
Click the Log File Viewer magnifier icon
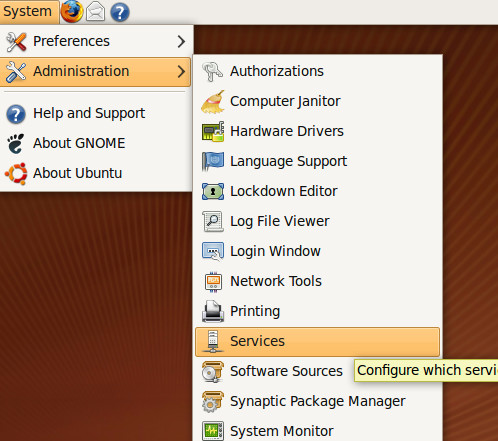[x=213, y=221]
